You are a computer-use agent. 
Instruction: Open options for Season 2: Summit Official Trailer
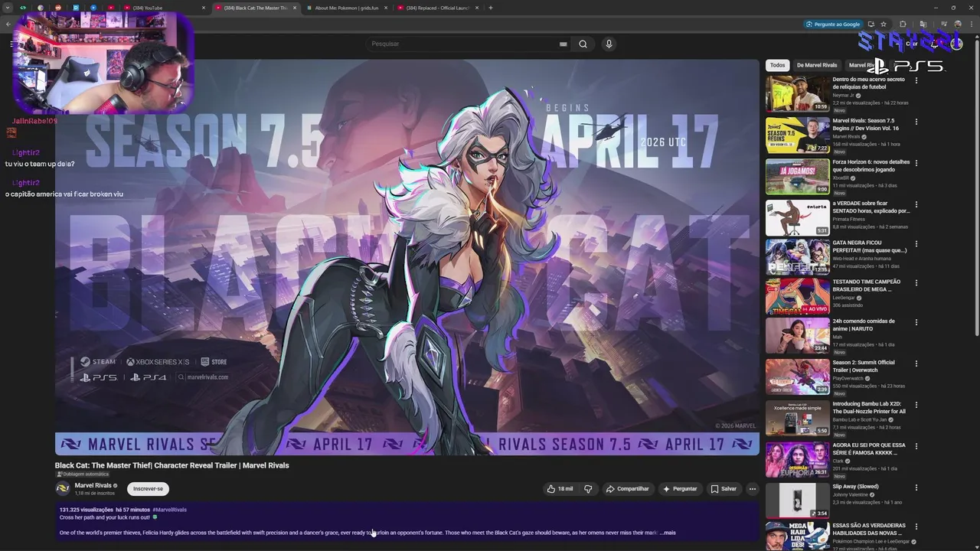click(x=916, y=364)
